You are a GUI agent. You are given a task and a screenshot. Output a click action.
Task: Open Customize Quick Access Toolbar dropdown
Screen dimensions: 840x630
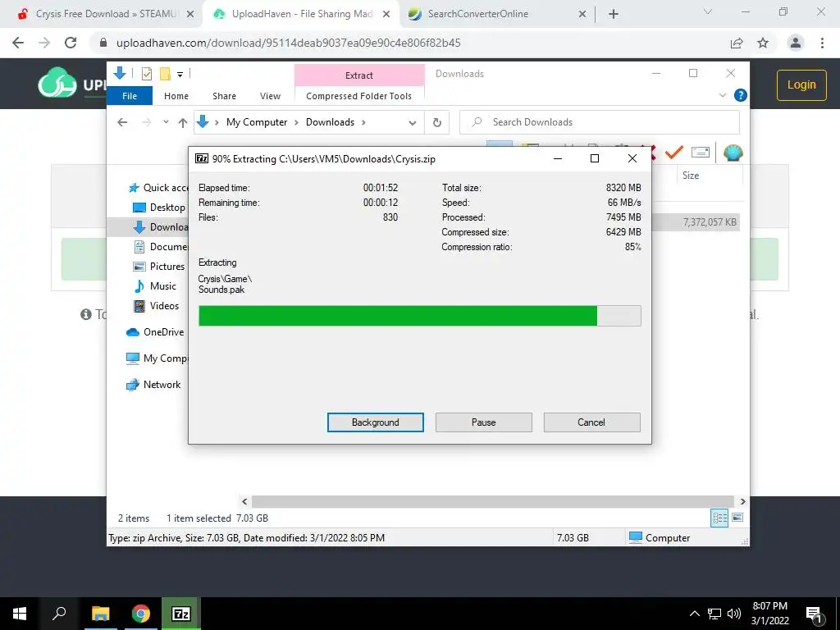(180, 75)
